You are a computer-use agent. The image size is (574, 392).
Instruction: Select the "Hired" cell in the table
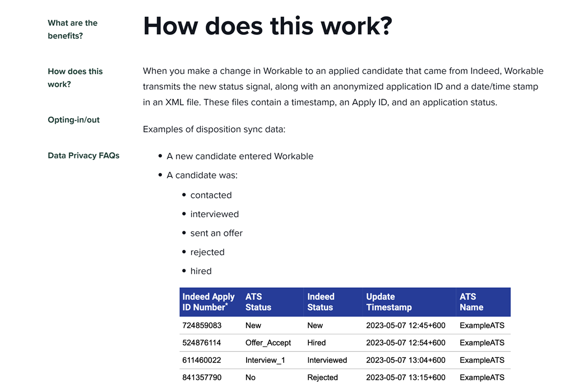(x=316, y=343)
